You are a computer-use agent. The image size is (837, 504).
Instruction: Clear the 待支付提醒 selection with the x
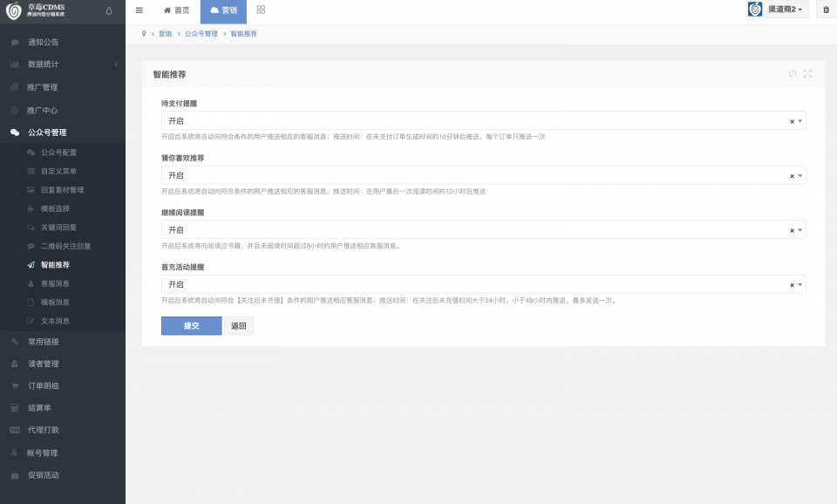pos(793,121)
